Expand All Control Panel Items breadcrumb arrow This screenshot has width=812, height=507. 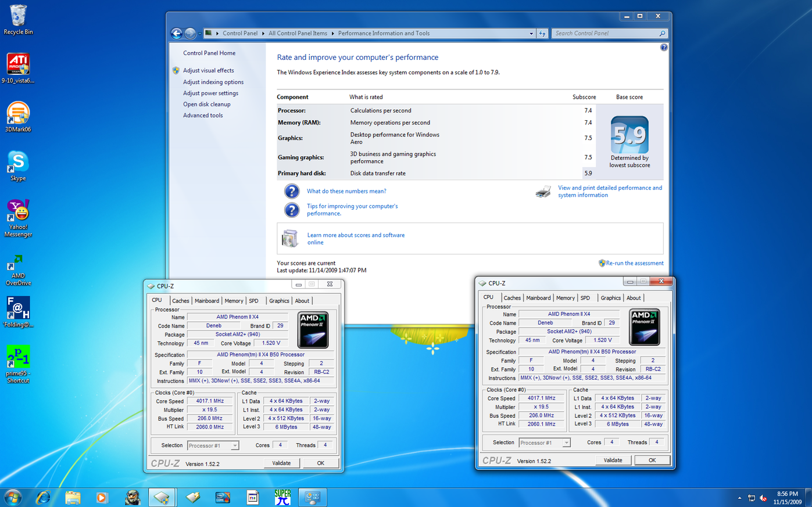[333, 34]
